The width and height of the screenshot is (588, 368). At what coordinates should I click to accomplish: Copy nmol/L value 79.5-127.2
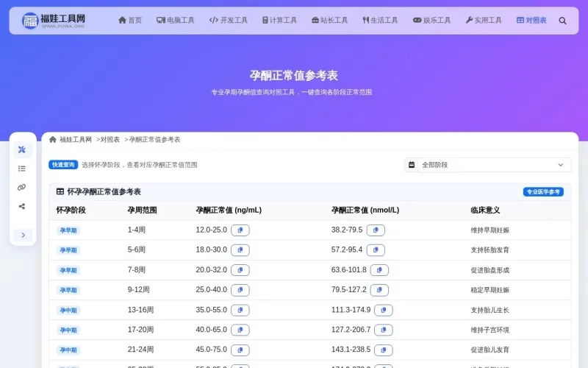(x=379, y=290)
